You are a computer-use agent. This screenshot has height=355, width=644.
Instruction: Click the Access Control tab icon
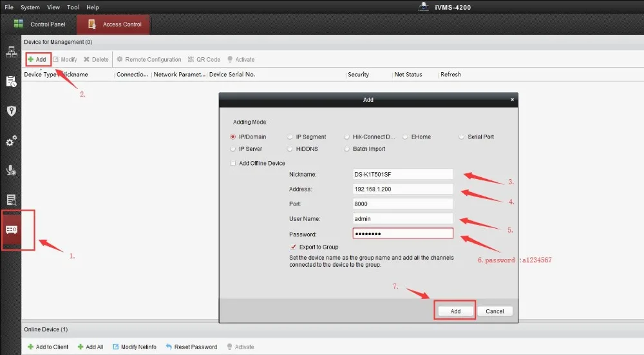pos(92,24)
